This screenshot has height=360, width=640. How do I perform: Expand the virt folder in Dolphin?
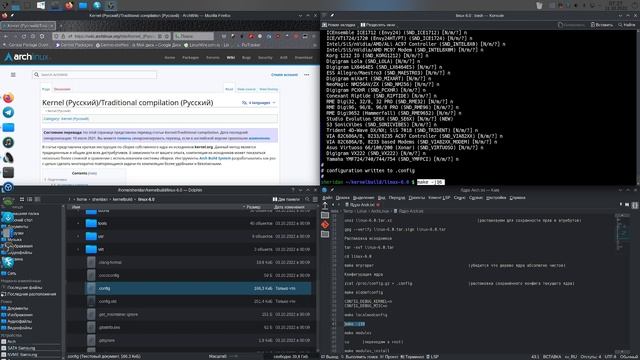coord(78,249)
